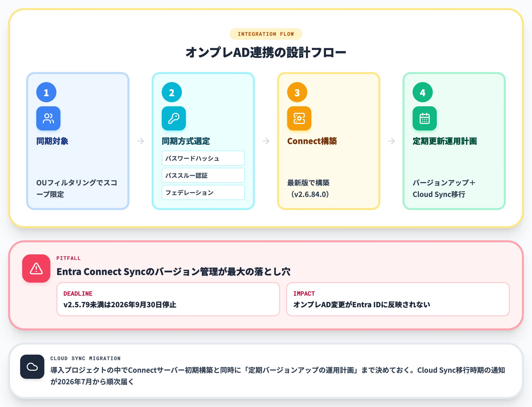
Task: Click the step number 1 circle
Action: point(46,92)
